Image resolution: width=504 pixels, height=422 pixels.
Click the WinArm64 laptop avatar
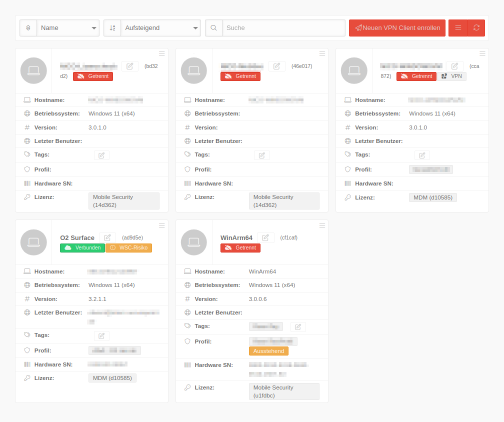(x=194, y=242)
